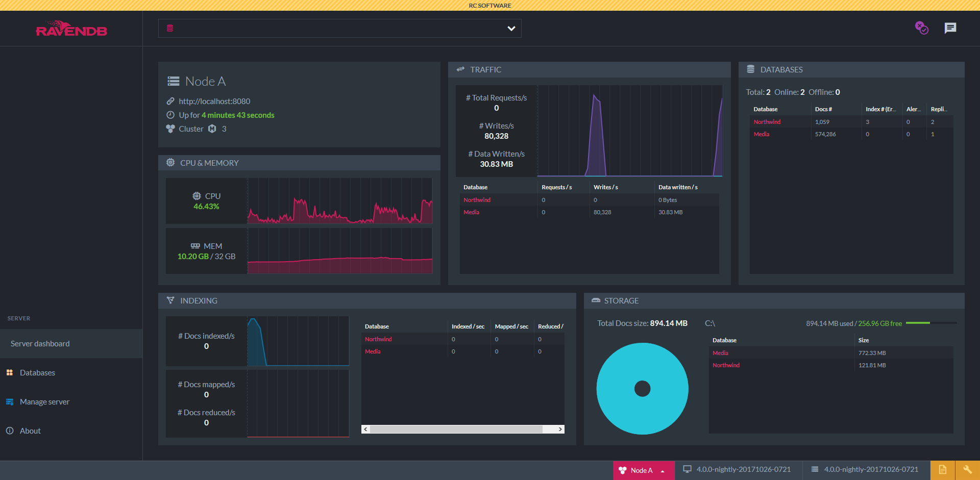Click the CPU & Memory panel chip icon

tap(170, 163)
